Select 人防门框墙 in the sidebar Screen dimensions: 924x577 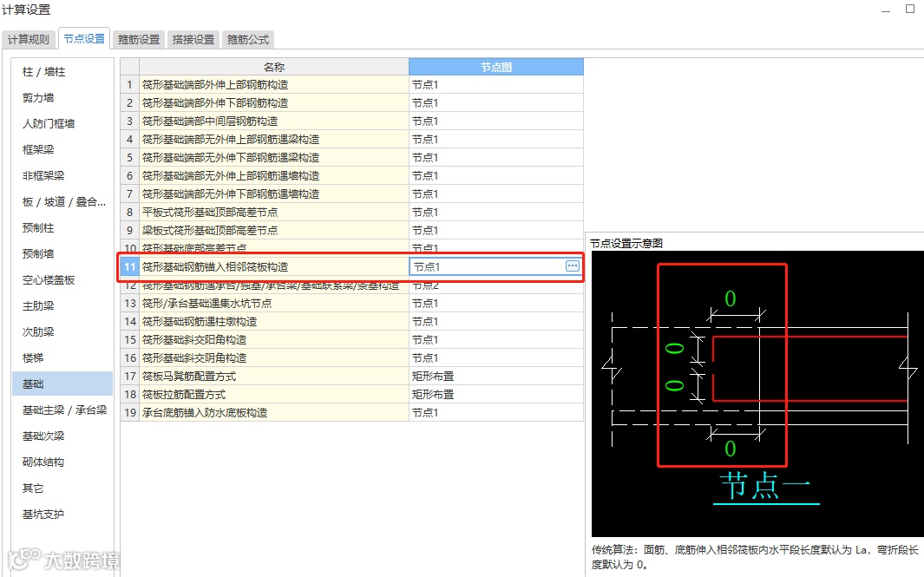click(x=49, y=124)
